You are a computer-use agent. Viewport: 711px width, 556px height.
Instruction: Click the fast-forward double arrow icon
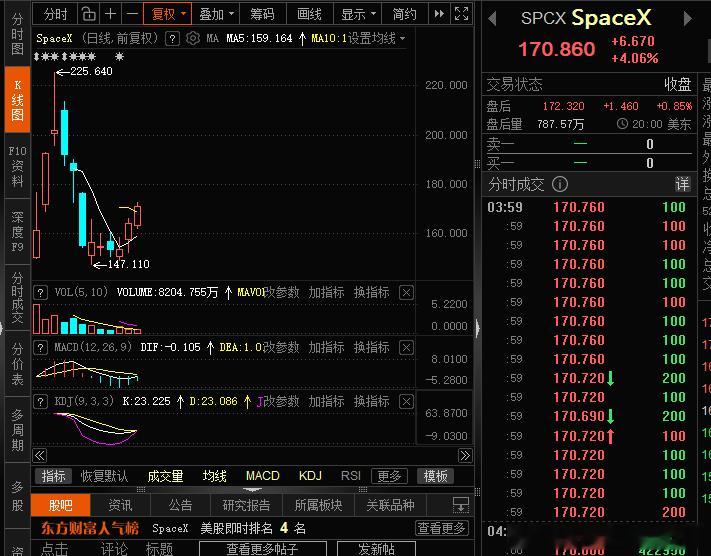point(439,14)
